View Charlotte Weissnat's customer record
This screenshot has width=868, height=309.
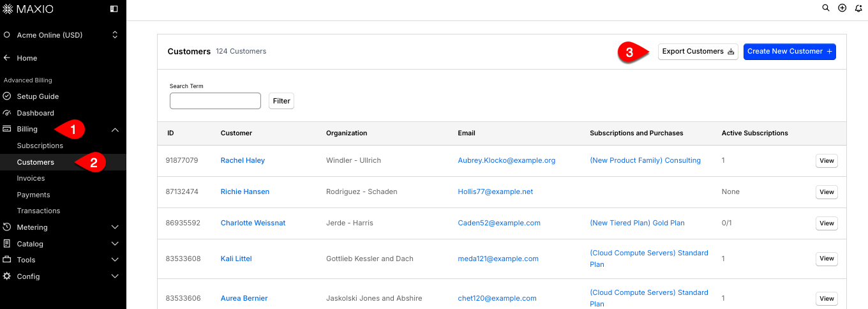(827, 223)
